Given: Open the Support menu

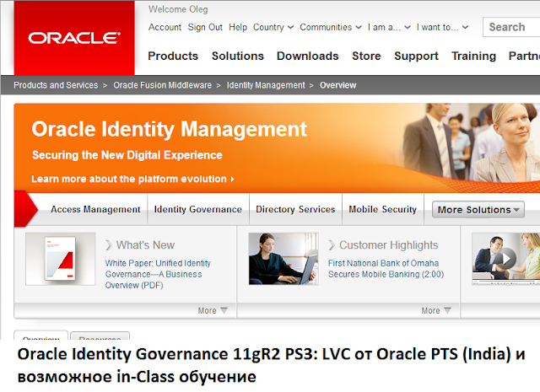Looking at the screenshot, I should tap(416, 56).
